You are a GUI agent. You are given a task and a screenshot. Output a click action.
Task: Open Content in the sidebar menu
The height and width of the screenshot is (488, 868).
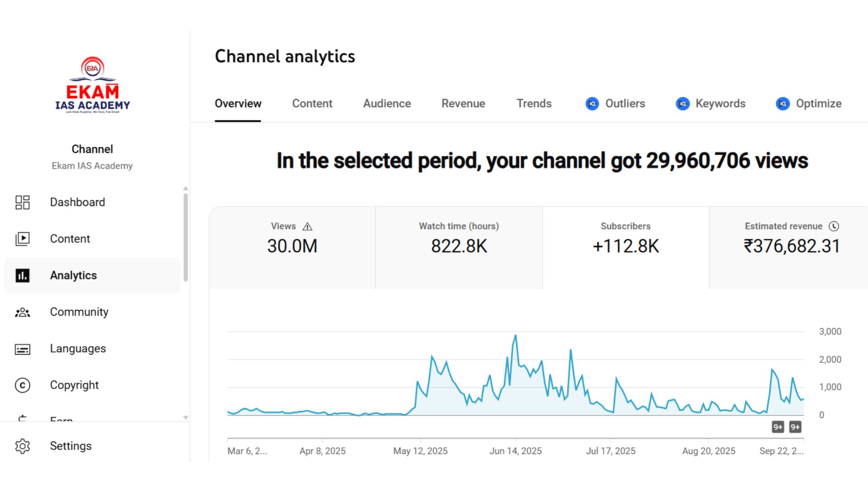(92, 239)
